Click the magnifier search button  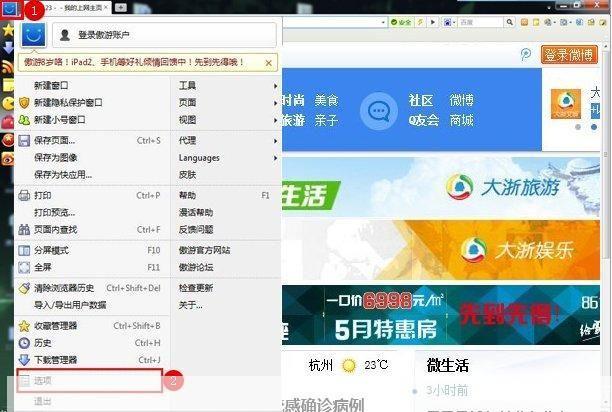tap(509, 22)
